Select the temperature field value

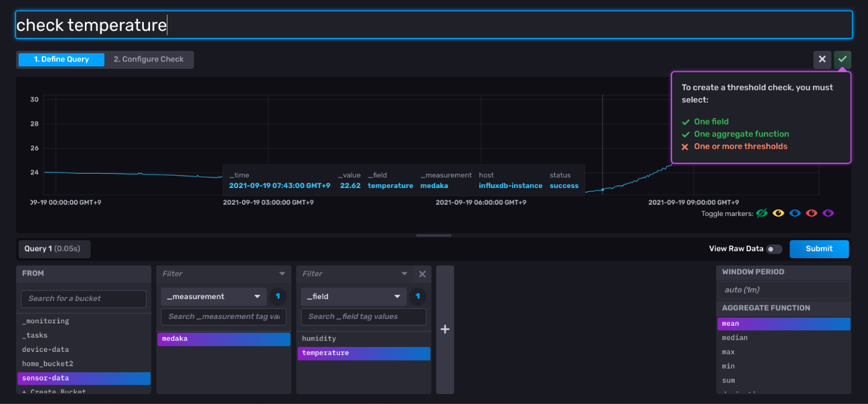(364, 353)
